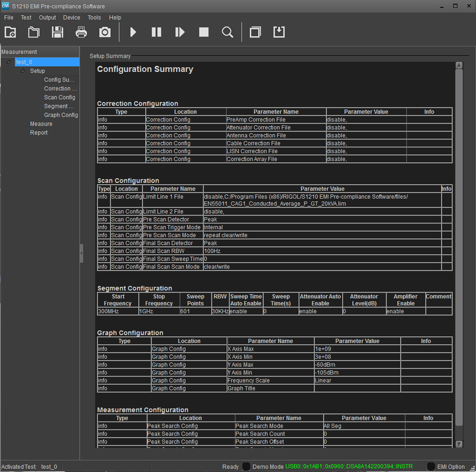Click the printer icon in toolbar
476x472 pixels.
81,32
